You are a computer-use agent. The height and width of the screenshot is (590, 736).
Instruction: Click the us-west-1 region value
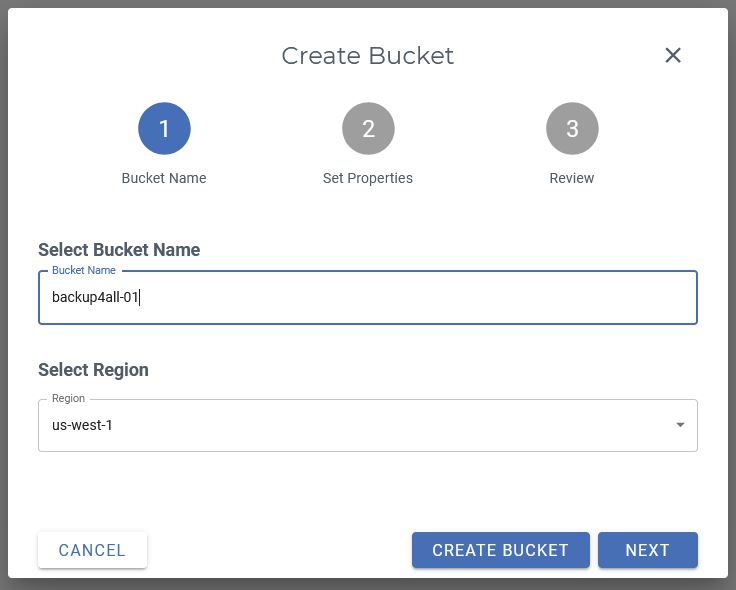83,425
